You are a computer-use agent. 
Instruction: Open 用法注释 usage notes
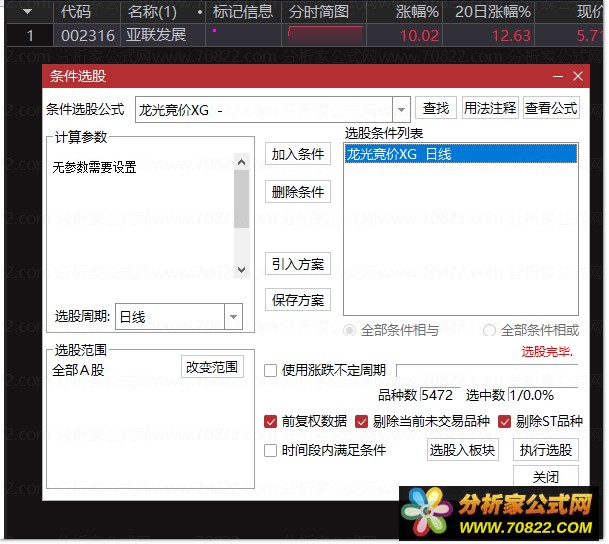coord(490,108)
